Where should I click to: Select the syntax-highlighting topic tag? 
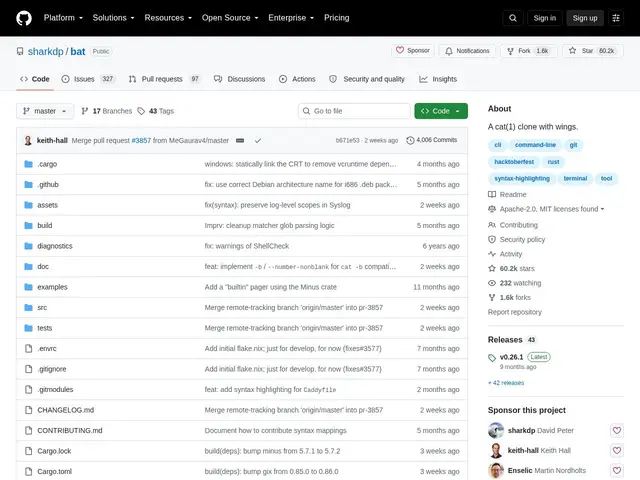(522, 178)
